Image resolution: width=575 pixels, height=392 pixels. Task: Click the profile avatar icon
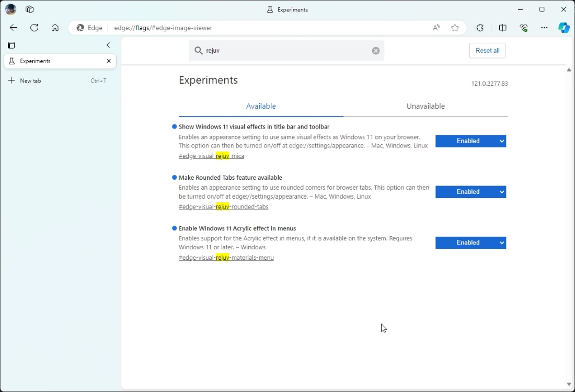(x=10, y=9)
